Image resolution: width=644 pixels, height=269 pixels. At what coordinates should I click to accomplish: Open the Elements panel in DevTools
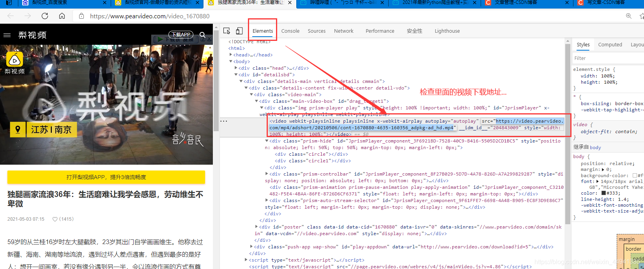[x=263, y=31]
